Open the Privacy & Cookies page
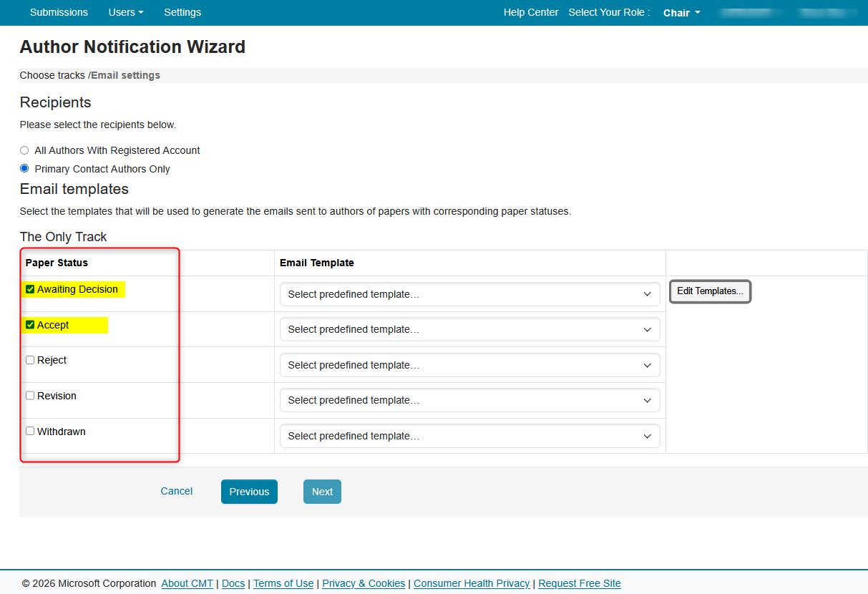This screenshot has width=868, height=594. tap(363, 583)
